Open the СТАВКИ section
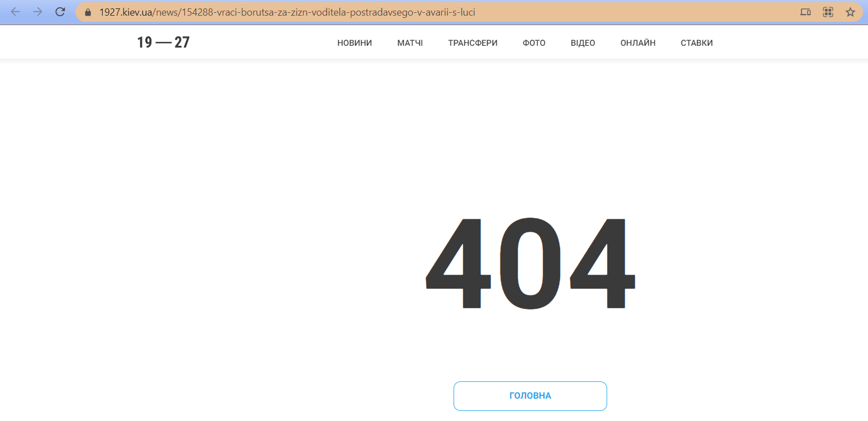Image resolution: width=868 pixels, height=421 pixels. [x=697, y=43]
